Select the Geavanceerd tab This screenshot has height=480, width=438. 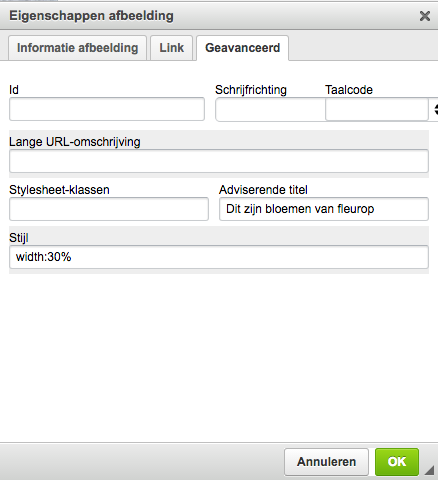(x=242, y=48)
